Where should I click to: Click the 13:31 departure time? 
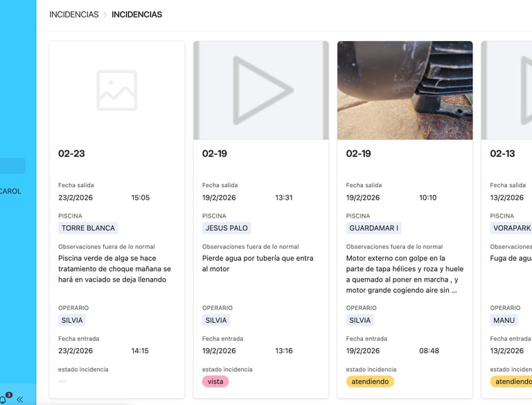click(284, 198)
